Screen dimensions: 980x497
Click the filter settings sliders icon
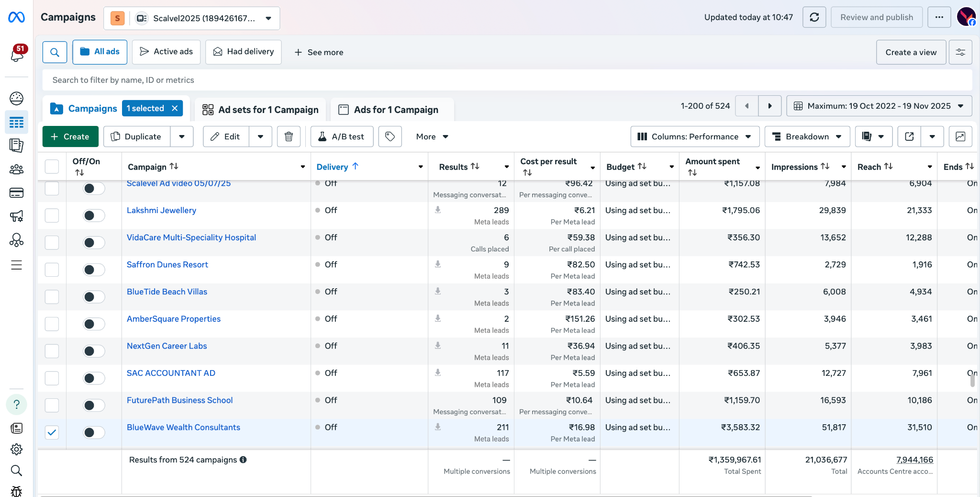point(960,52)
